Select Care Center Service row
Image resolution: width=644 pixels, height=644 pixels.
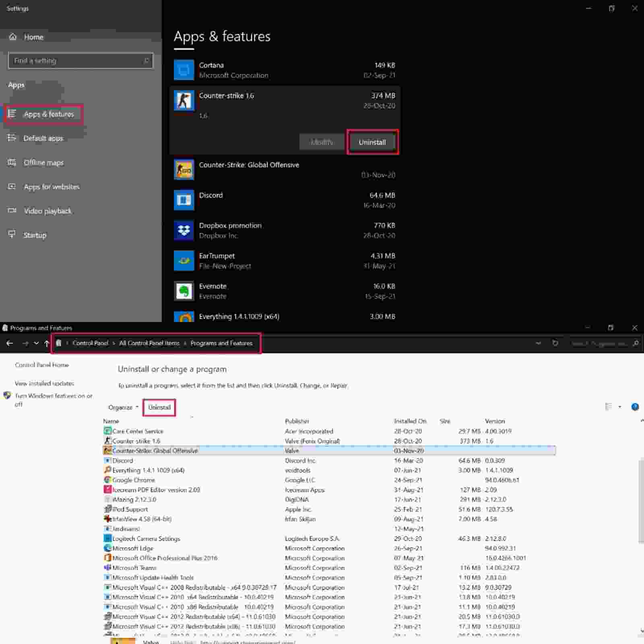329,431
